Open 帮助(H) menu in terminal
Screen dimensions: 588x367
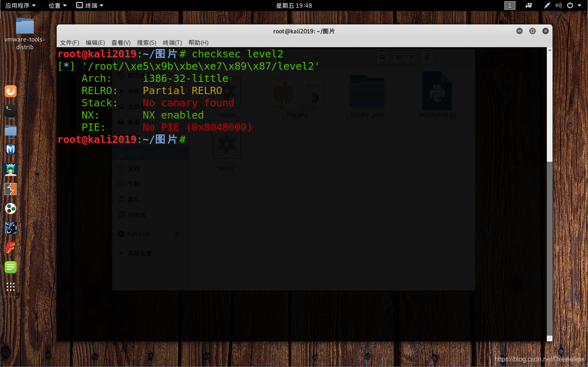click(x=199, y=42)
